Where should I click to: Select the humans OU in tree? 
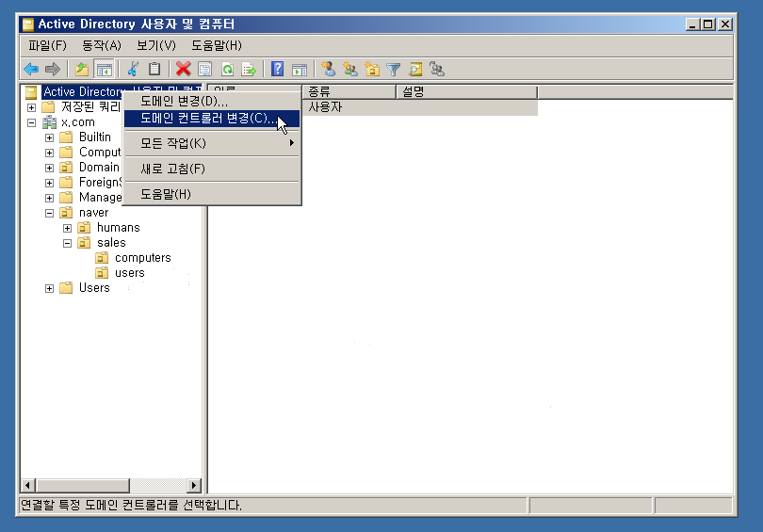(x=119, y=228)
